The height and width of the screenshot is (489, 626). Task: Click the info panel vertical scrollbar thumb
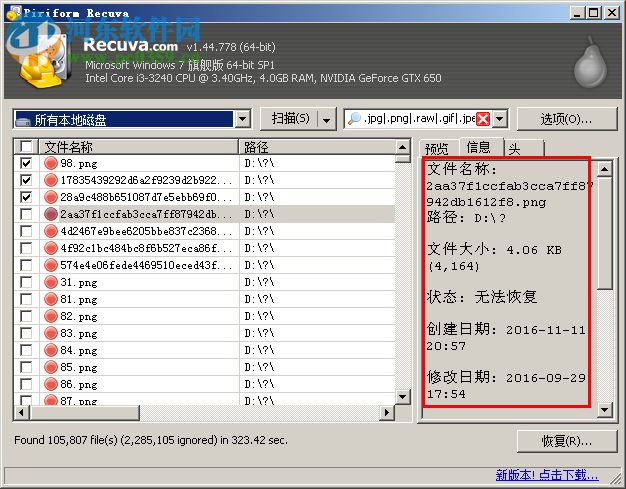(x=605, y=233)
